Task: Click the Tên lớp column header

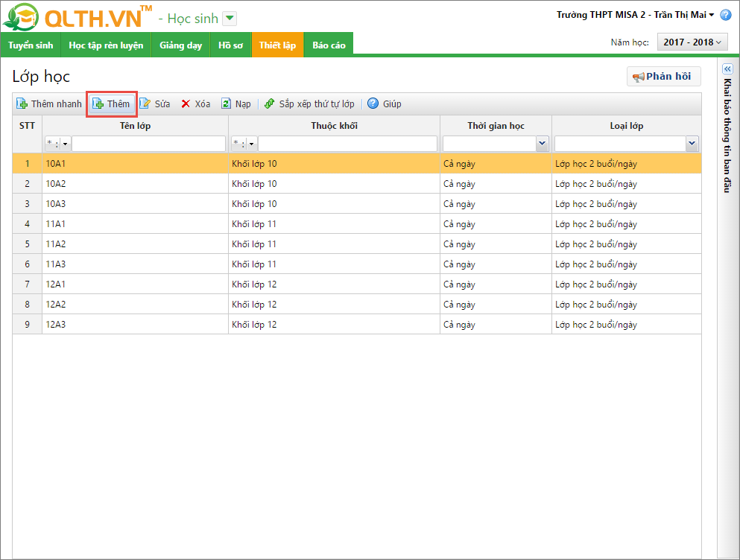Action: (135, 126)
